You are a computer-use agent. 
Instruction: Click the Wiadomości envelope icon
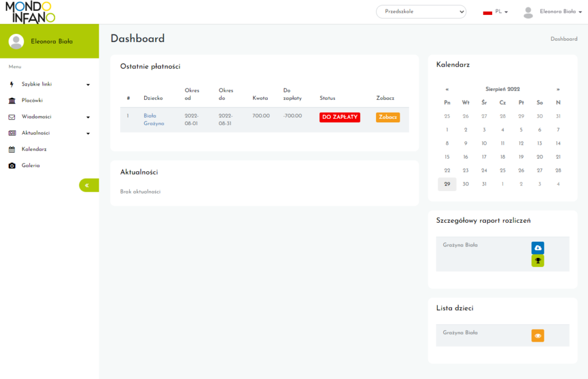tap(12, 117)
